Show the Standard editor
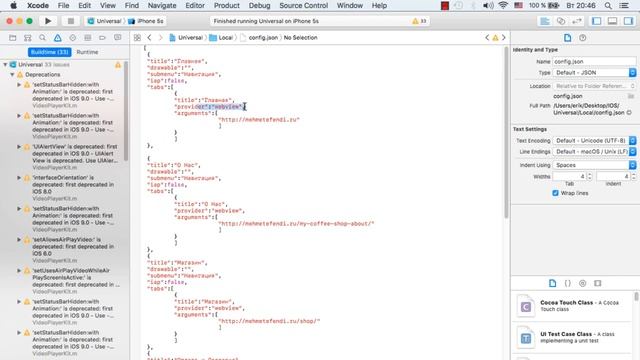This screenshot has width=640, height=360. point(545,21)
